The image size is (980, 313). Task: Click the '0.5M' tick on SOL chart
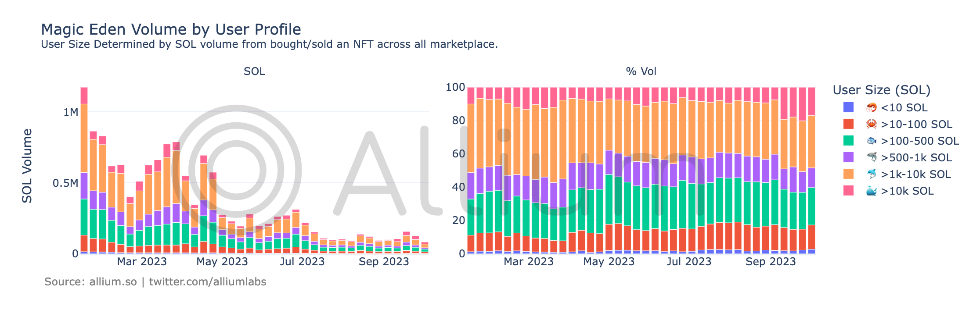click(65, 183)
